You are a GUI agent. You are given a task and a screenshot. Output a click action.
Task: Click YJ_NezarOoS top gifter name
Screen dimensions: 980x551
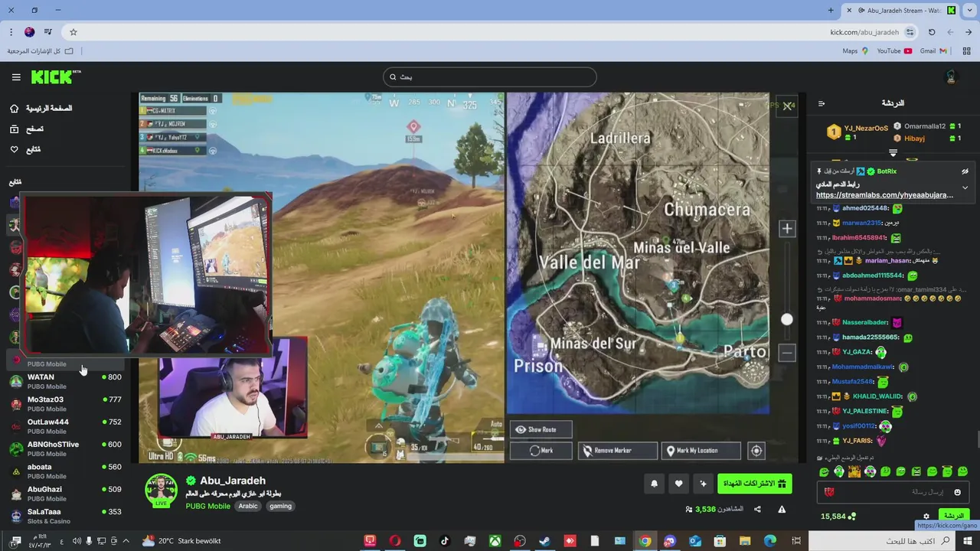(866, 128)
